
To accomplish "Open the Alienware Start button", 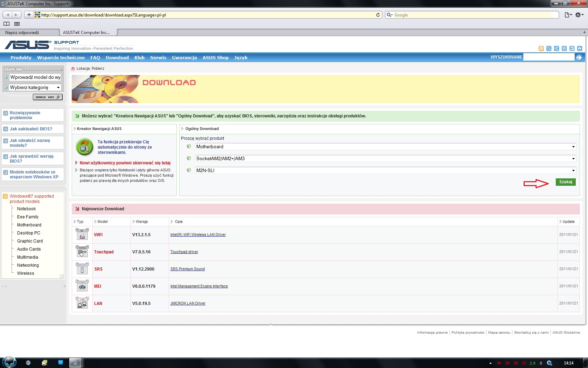I will tap(9, 362).
